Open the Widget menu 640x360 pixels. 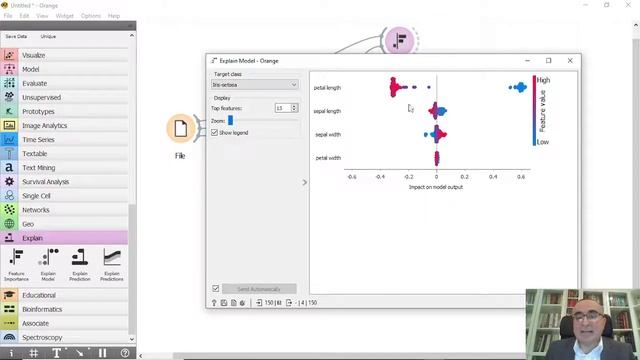tap(64, 16)
